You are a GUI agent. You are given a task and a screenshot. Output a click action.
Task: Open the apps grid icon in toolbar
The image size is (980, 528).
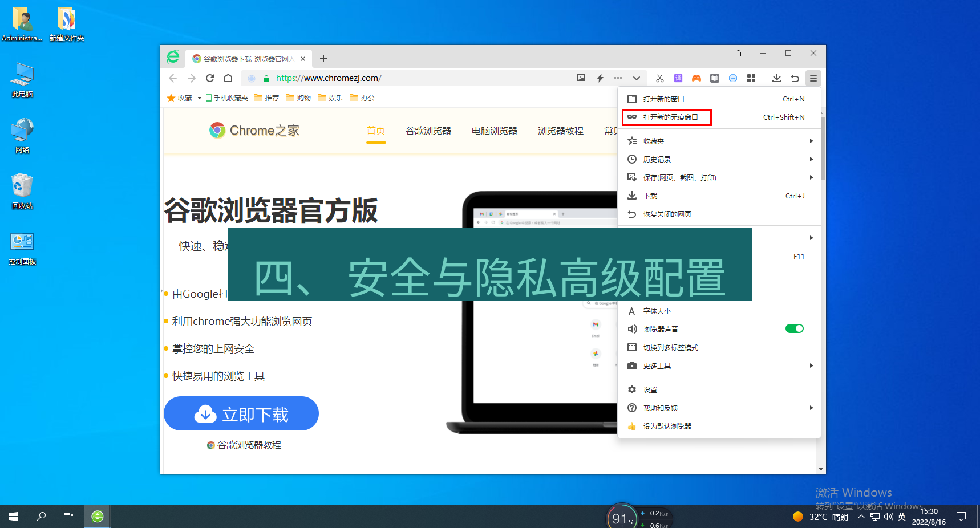click(x=751, y=78)
